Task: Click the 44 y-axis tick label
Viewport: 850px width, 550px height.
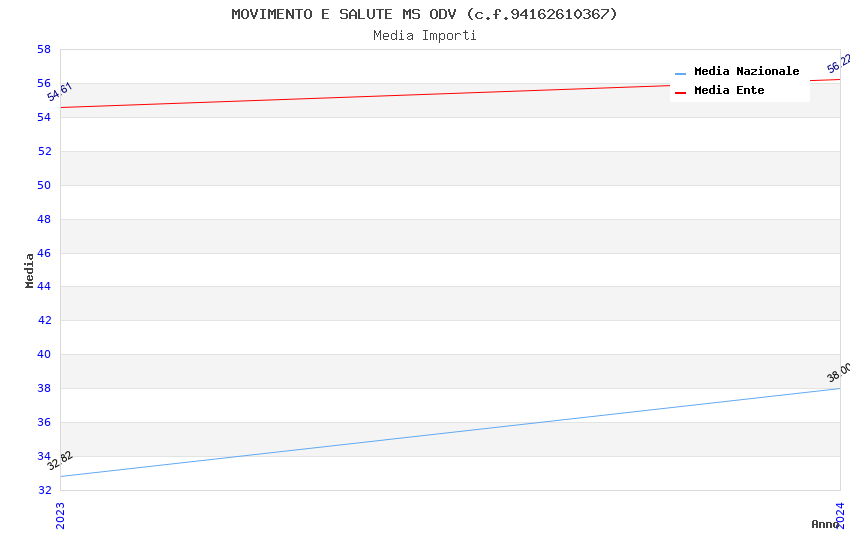Action: coord(44,288)
